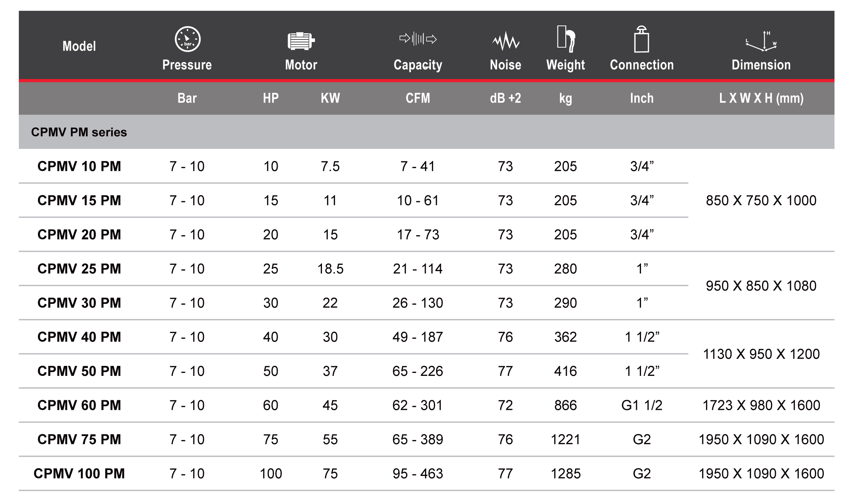The image size is (850, 504).
Task: Click the weight scale icon
Action: click(566, 38)
